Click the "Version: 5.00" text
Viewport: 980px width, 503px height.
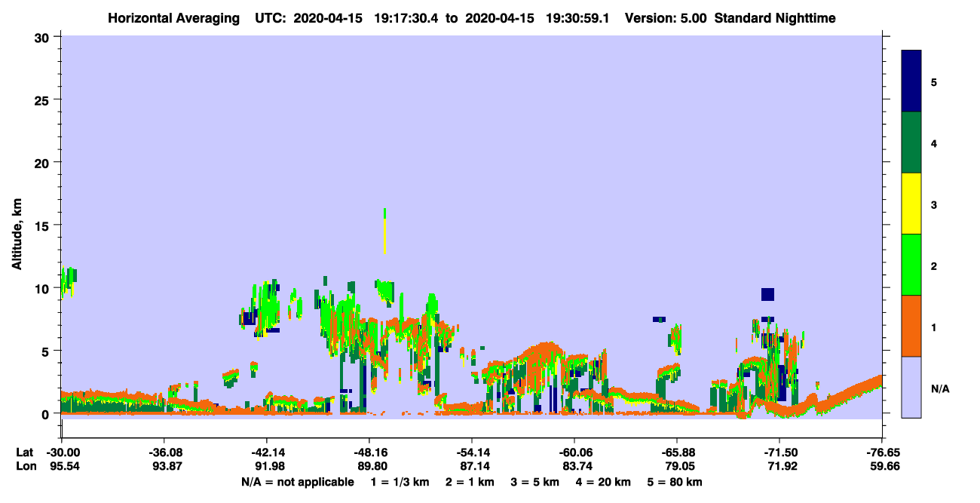tap(665, 17)
